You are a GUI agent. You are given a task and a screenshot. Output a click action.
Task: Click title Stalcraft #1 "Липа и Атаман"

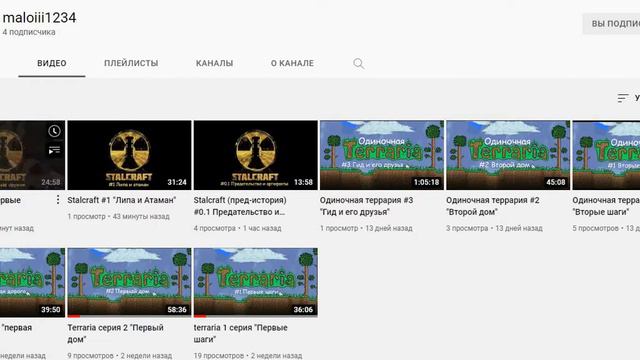click(x=122, y=200)
